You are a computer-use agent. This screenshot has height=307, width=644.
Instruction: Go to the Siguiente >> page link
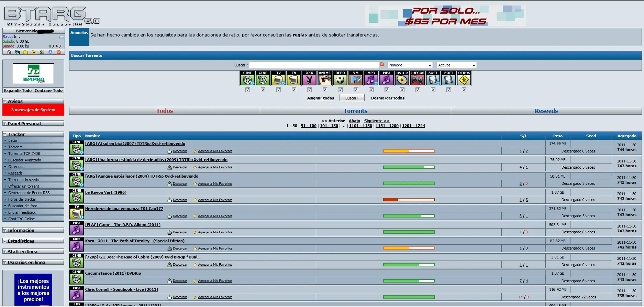pos(377,121)
